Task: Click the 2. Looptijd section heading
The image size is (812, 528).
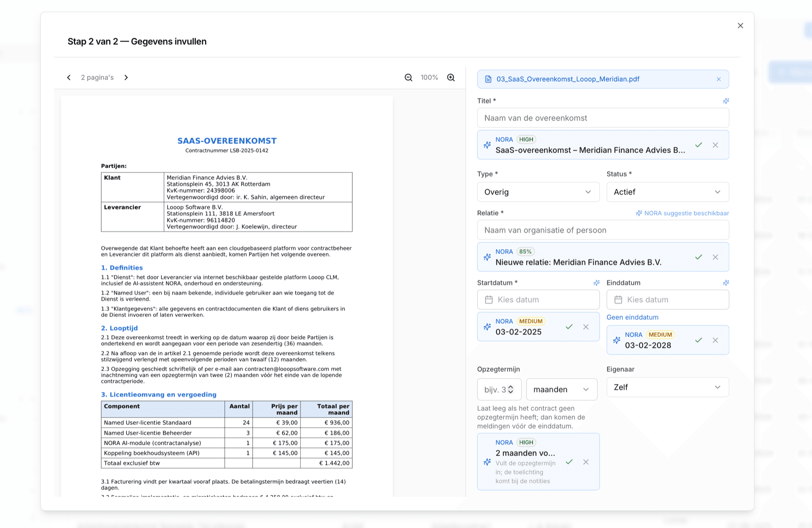Action: coord(119,328)
